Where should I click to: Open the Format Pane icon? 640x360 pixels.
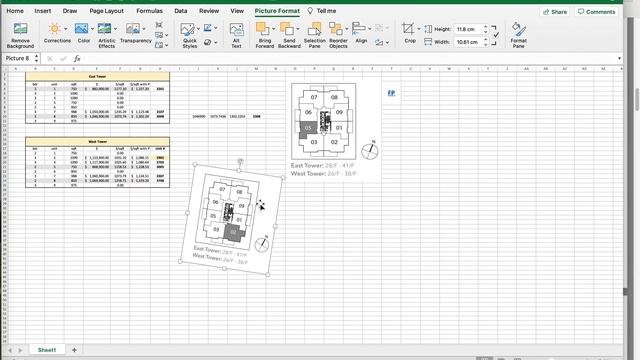point(518,29)
